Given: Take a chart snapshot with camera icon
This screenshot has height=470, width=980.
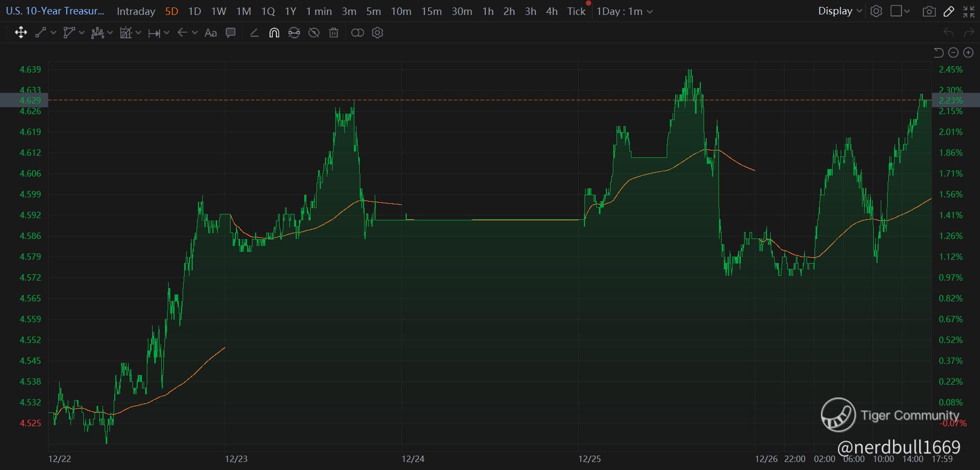Looking at the screenshot, I should 929,11.
